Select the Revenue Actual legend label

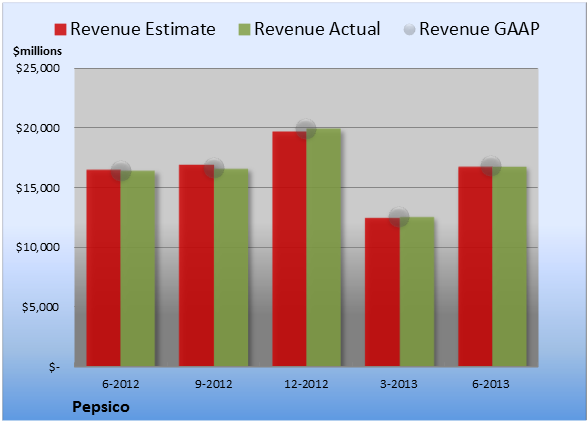click(x=317, y=29)
